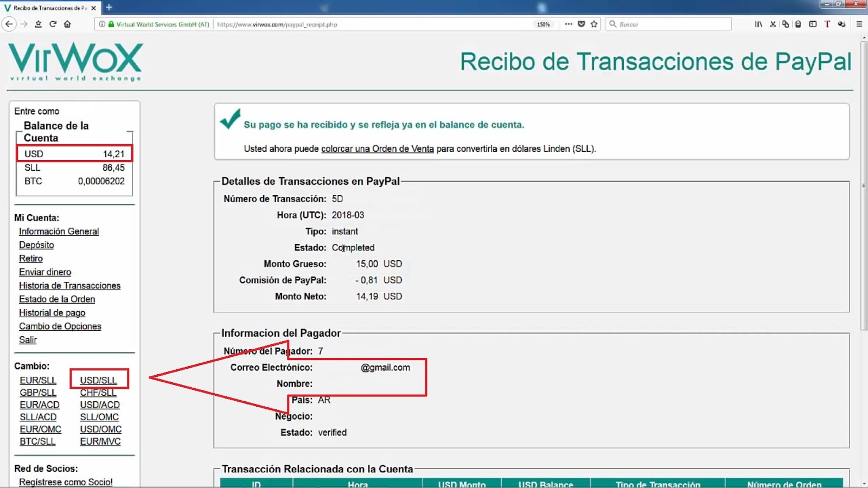This screenshot has height=488, width=868.
Task: Select the EUR/MVC exchange link
Action: tap(100, 441)
